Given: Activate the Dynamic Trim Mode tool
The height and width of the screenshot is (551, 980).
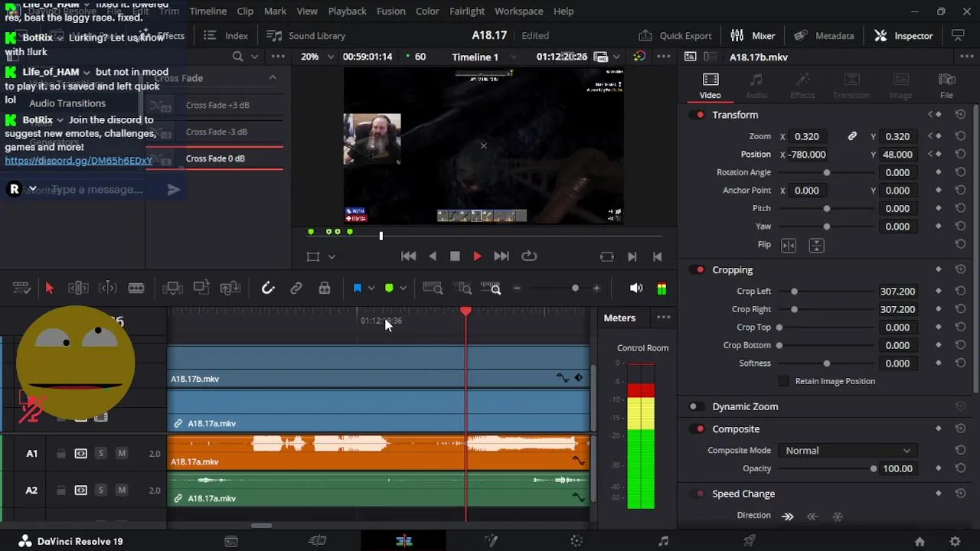Looking at the screenshot, I should click(107, 289).
